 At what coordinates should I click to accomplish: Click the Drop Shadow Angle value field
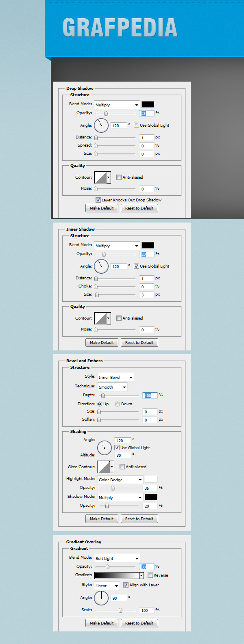tap(119, 125)
